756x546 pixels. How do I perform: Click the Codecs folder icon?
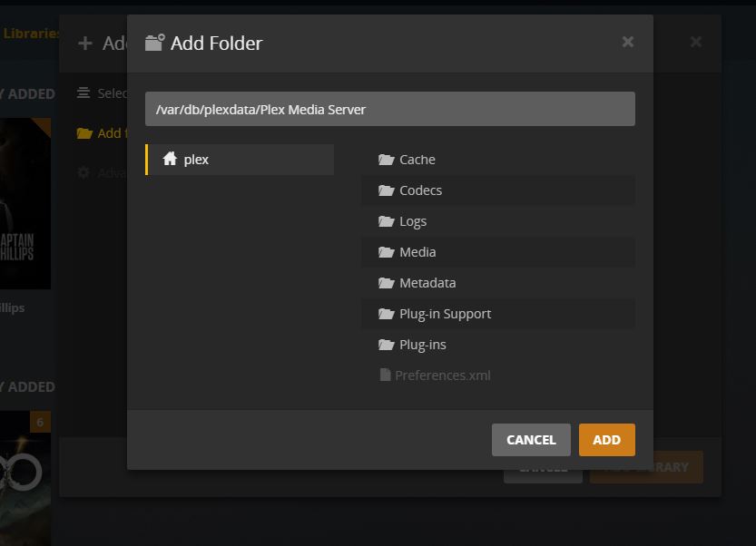point(386,190)
